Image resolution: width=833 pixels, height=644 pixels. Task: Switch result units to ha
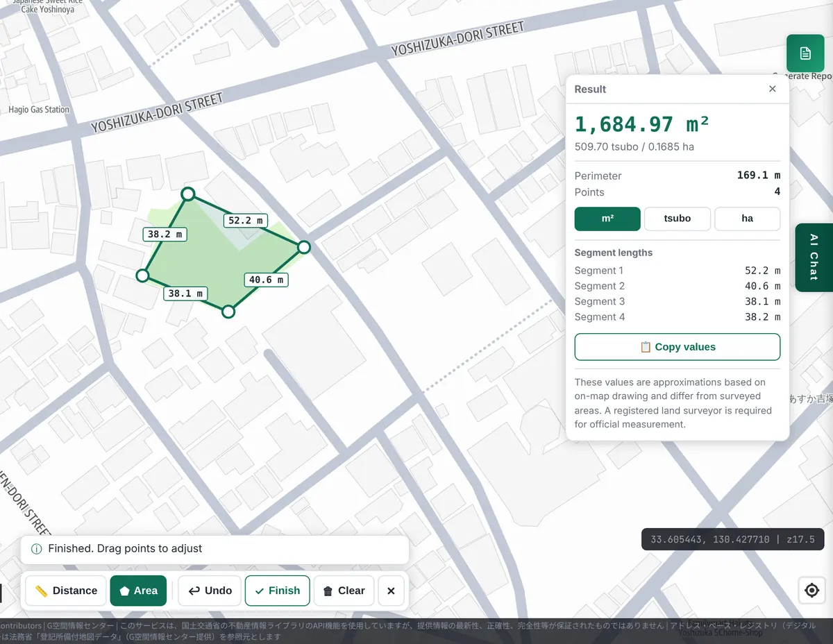click(x=748, y=219)
